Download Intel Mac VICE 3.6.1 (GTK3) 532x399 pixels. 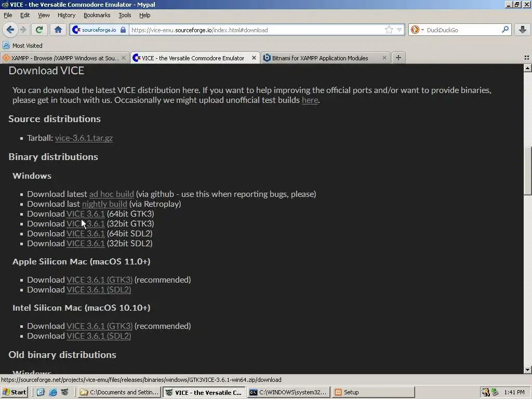[x=99, y=326]
